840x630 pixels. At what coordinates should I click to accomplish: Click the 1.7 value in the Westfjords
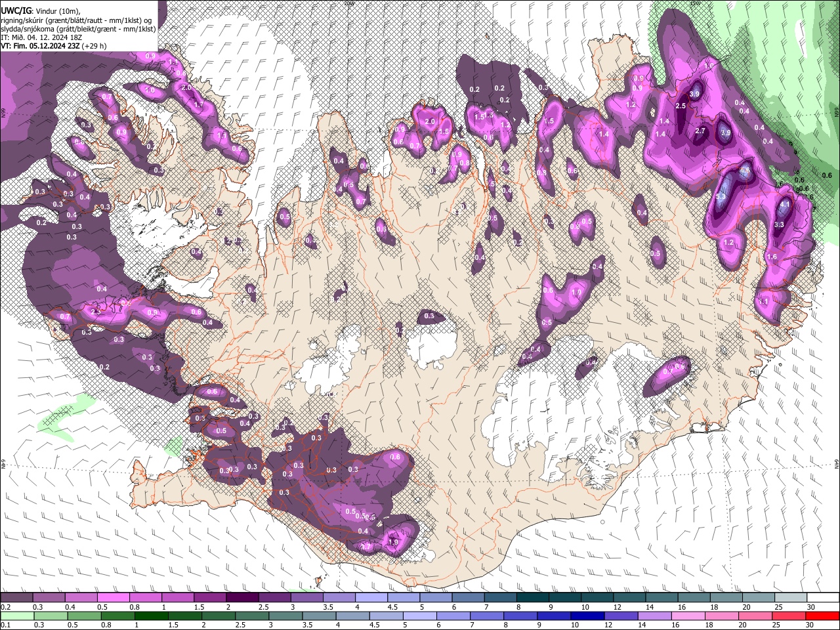[198, 104]
